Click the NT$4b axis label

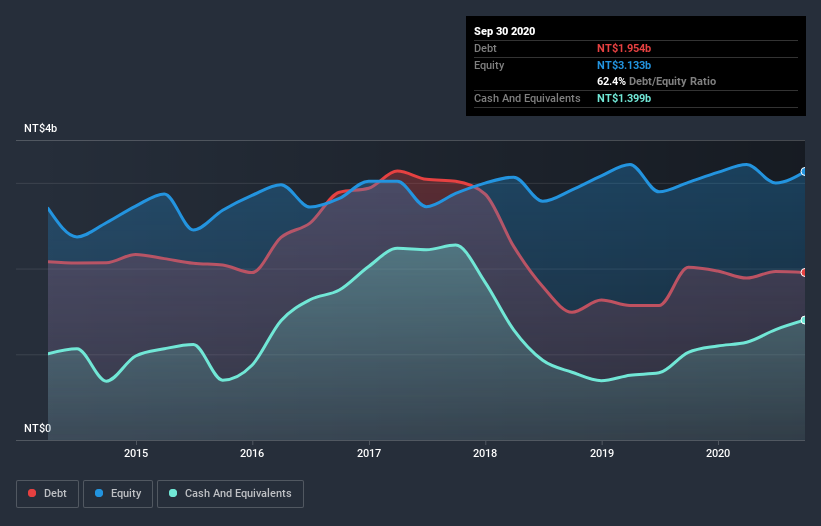(x=40, y=128)
